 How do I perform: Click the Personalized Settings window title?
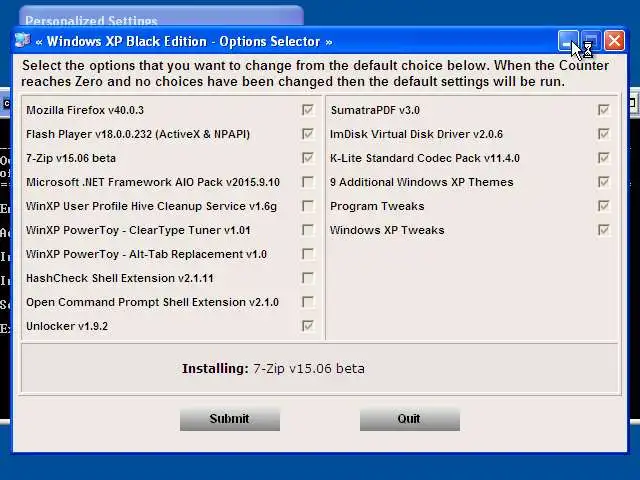[x=91, y=20]
